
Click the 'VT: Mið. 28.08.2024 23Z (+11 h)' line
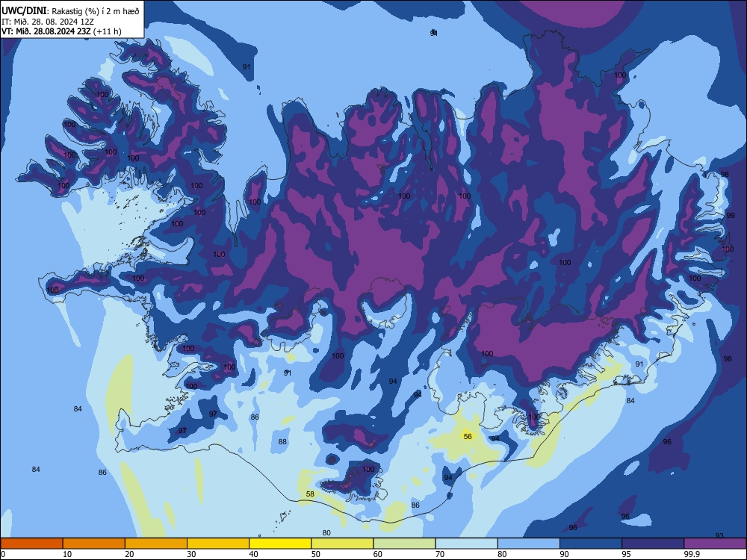coord(61,31)
